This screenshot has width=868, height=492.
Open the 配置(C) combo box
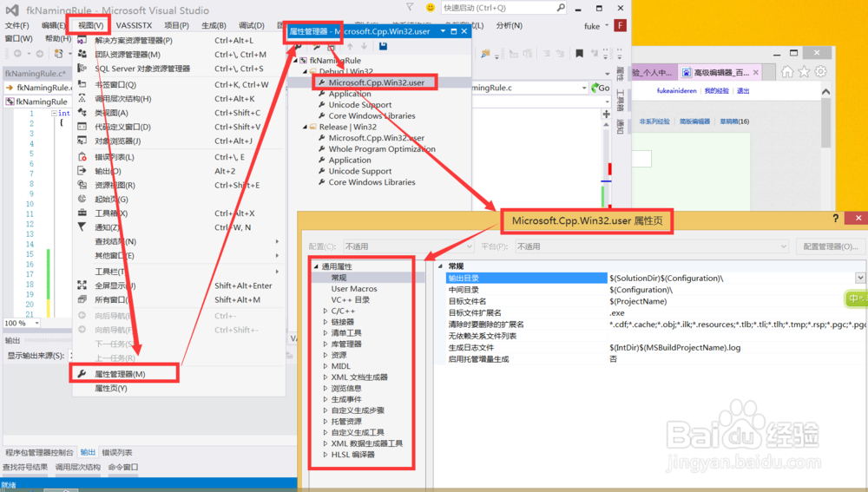click(409, 246)
